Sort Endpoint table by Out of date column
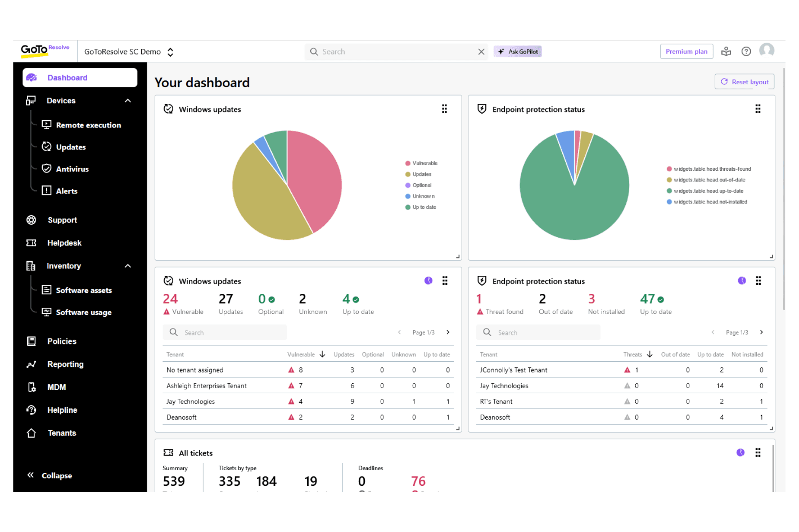 point(675,354)
